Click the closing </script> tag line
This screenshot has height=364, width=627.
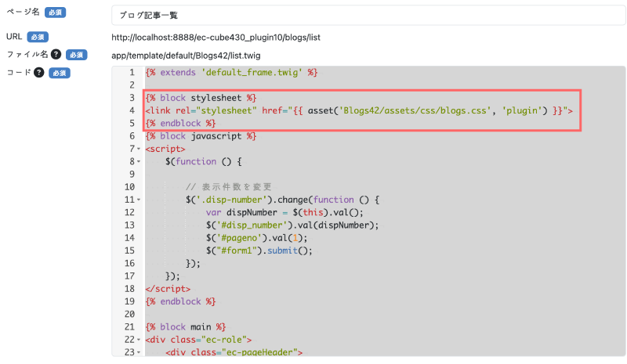168,289
